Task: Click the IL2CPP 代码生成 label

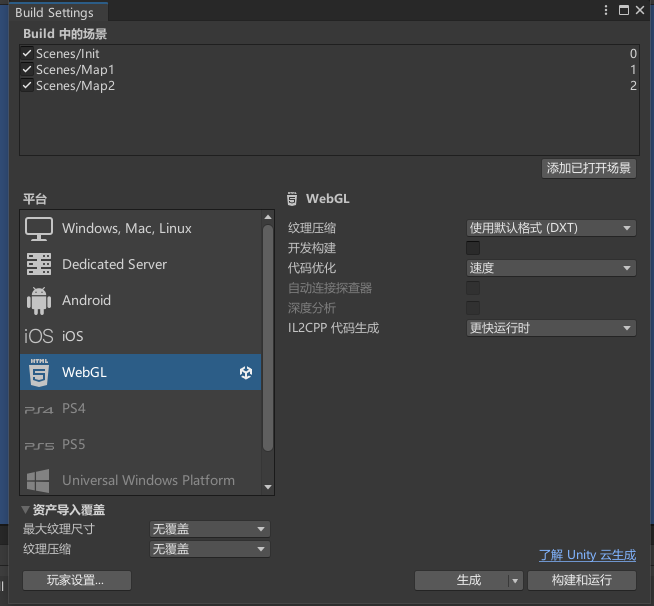Action: (x=333, y=328)
